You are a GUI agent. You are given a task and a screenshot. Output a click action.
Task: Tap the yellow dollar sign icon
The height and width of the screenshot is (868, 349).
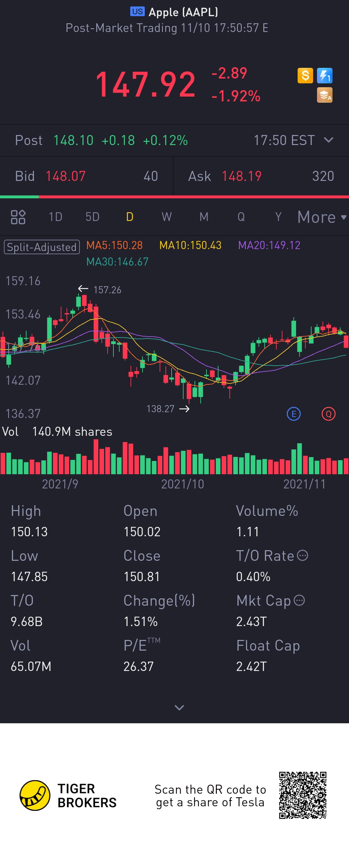coord(305,76)
